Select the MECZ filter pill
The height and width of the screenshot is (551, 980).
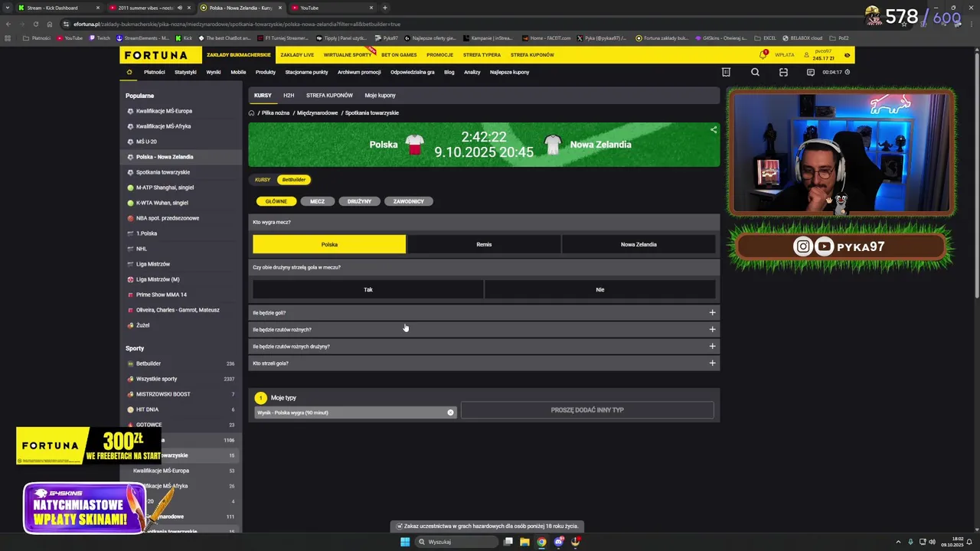318,201
